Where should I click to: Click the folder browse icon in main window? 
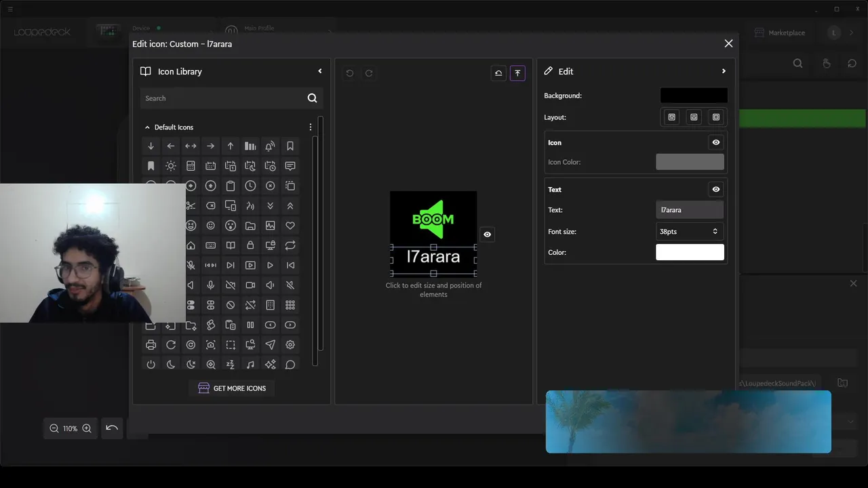click(x=842, y=383)
